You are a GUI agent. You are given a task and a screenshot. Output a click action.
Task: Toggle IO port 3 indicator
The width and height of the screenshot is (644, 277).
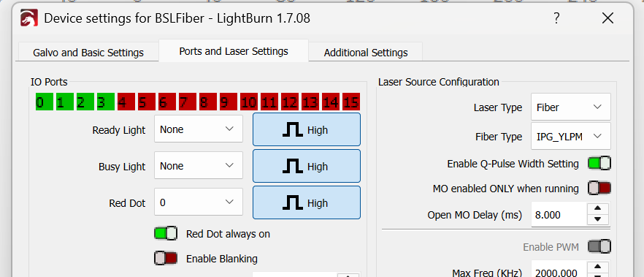point(106,102)
